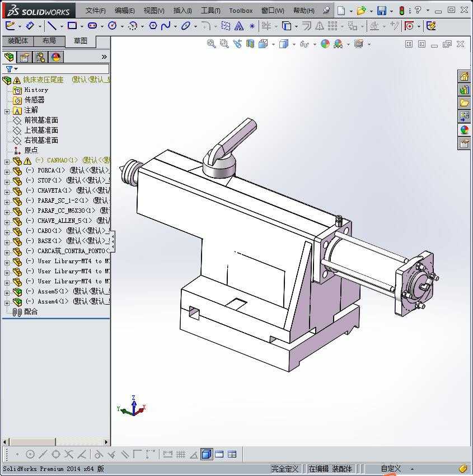Switch to the 草图 tab
This screenshot has width=473, height=476.
[81, 41]
